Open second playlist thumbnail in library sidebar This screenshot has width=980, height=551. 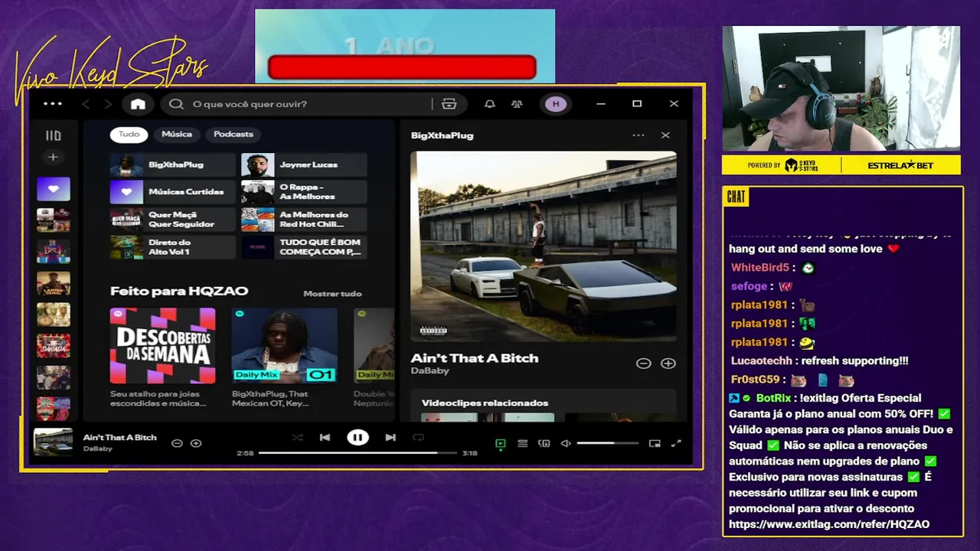click(x=54, y=251)
